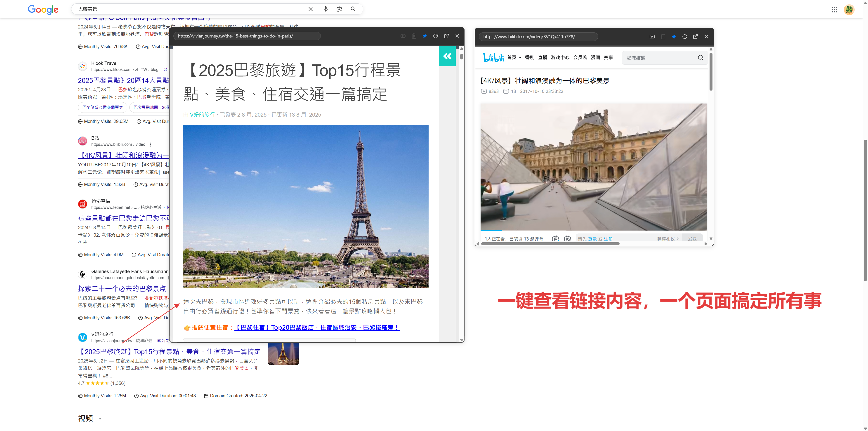Toggle the pin on vivianjourney popup
Screen dimensions: 868x431
tap(424, 36)
